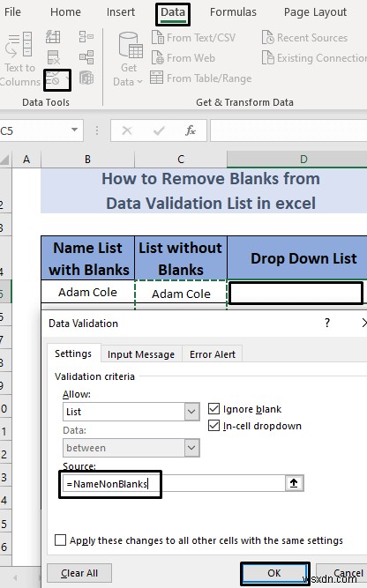Click the Select All corner triangle
Screen dimensions: 367x588
(x=5, y=160)
